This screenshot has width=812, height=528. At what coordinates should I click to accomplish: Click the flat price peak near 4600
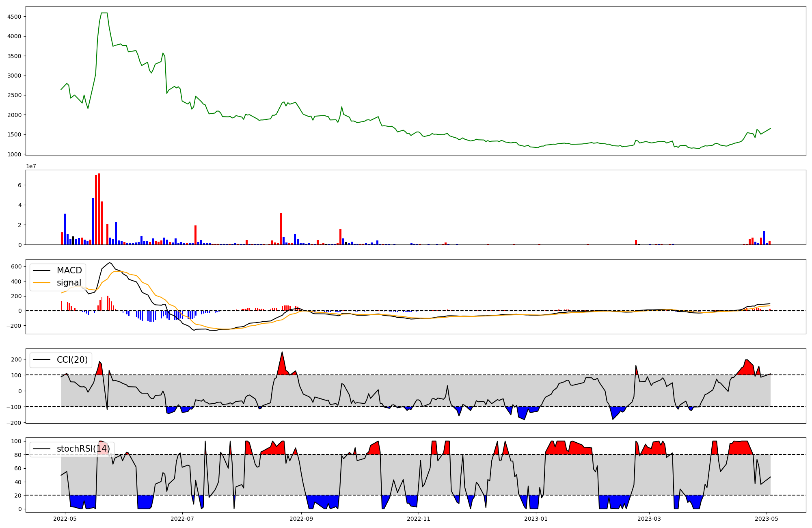[104, 13]
